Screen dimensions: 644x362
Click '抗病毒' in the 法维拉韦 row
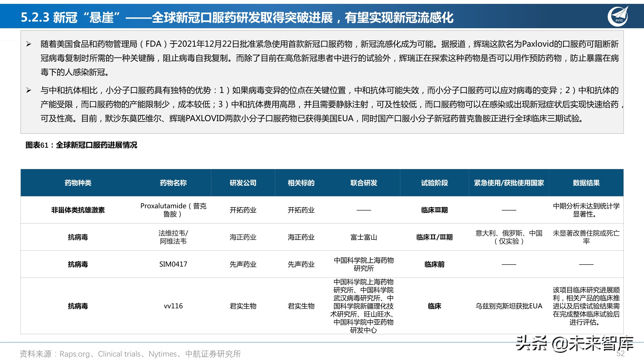pyautogui.click(x=78, y=237)
